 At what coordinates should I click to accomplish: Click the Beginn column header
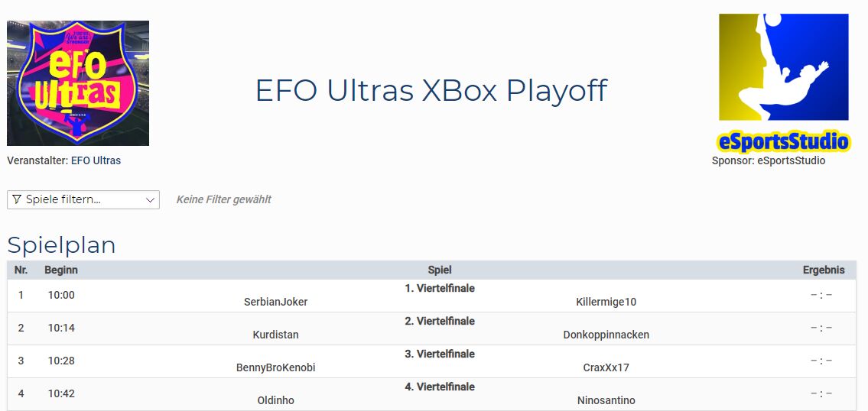[x=61, y=270]
